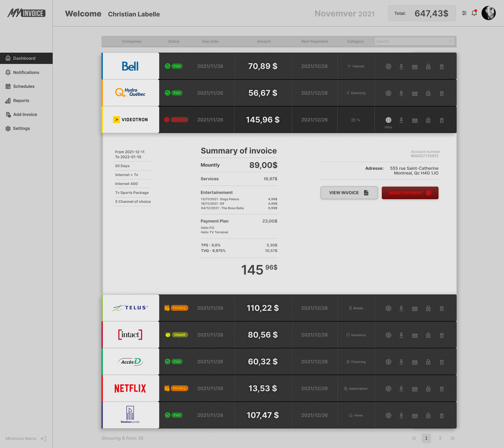The height and width of the screenshot is (448, 504).
Task: Delete the Telus invoice
Action: pyautogui.click(x=442, y=308)
